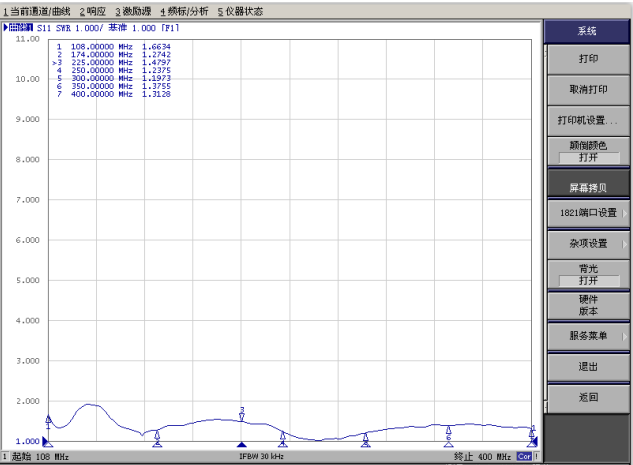Open the 服务菜单 service submenu
Viewport: 633px width, 465px height.
coord(587,336)
